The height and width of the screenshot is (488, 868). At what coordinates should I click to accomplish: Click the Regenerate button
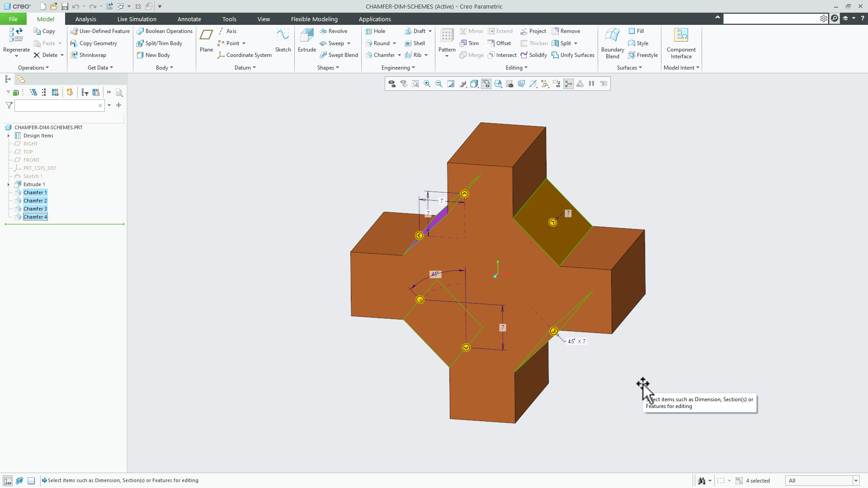16,41
